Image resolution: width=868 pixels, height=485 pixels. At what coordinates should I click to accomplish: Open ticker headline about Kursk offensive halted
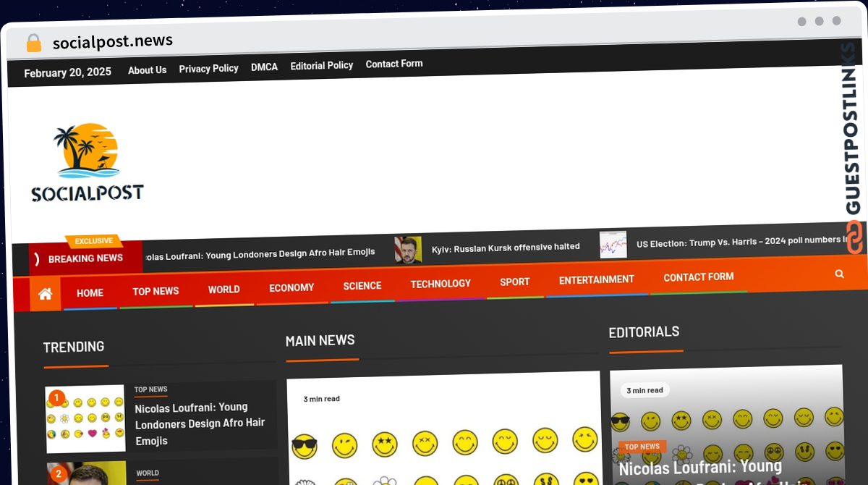coord(506,248)
